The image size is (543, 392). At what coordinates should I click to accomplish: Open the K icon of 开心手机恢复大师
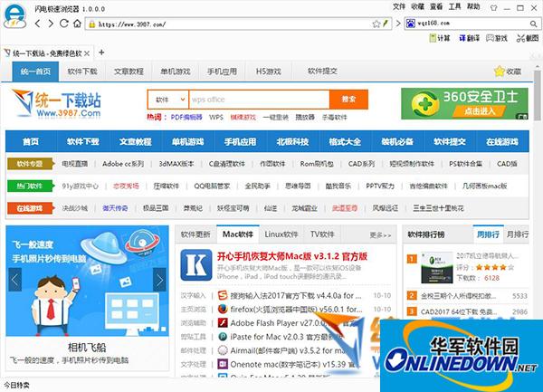(196, 265)
